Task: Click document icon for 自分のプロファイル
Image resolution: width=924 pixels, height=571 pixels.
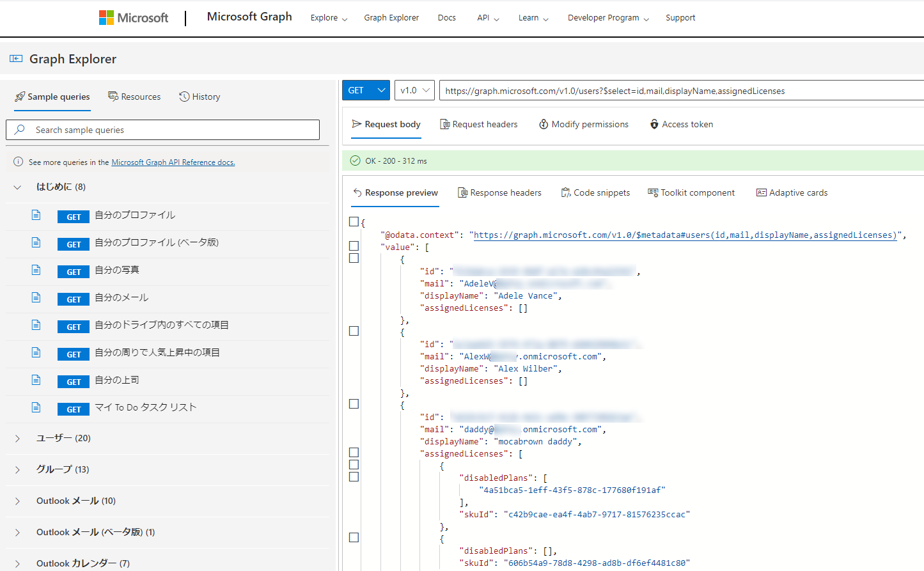Action: pos(36,215)
